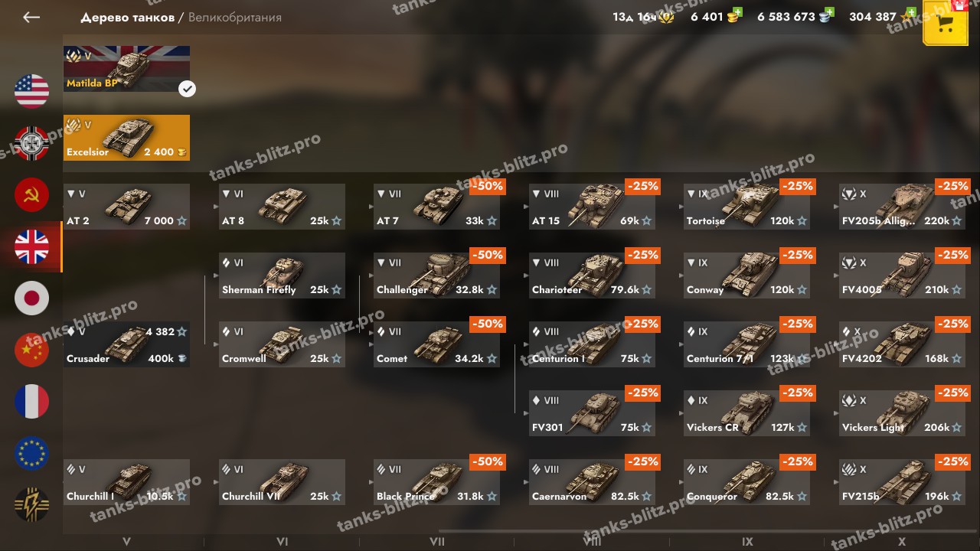Select the Tortoise tier IX tank
The height and width of the screenshot is (551, 980).
coord(746,207)
